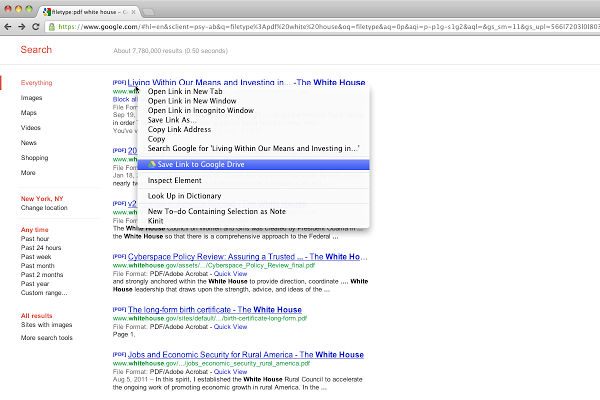This screenshot has height=400, width=600.
Task: Click Quick View under birth certificate result
Action: coord(230,327)
